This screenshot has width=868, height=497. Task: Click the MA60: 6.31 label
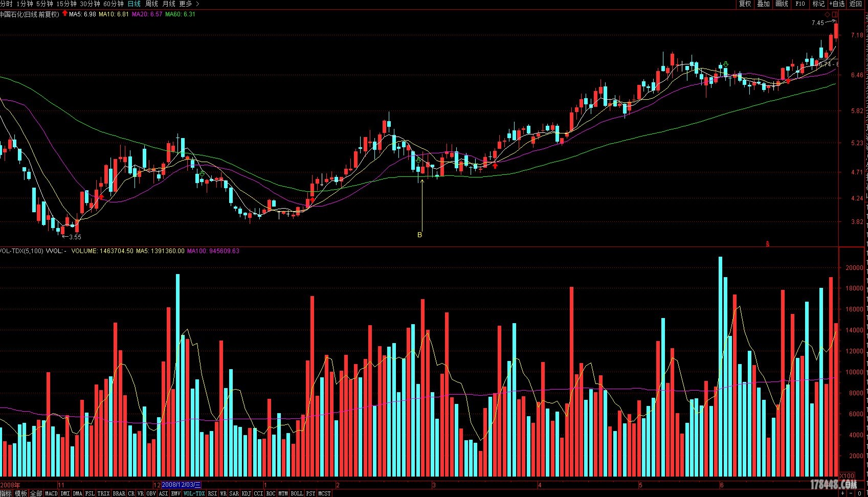(180, 14)
